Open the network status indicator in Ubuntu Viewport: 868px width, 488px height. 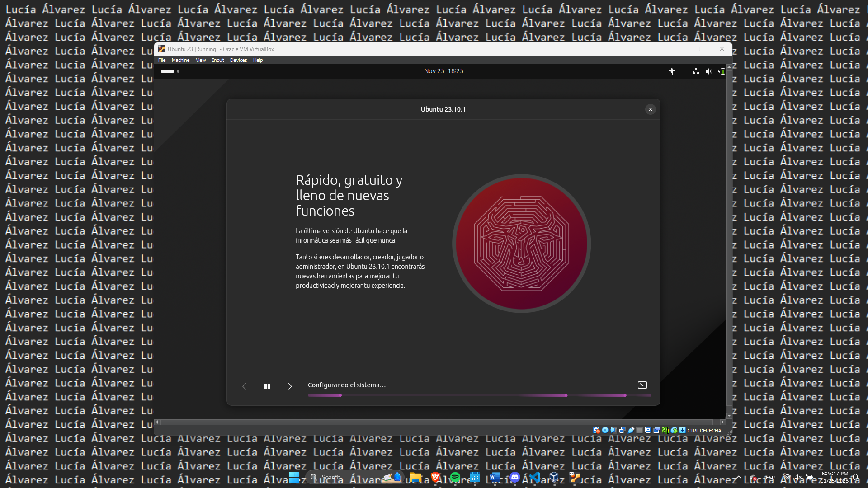(696, 71)
